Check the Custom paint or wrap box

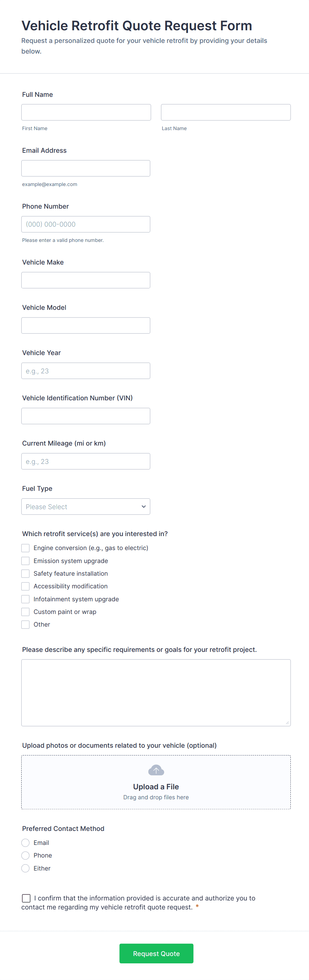pos(26,612)
